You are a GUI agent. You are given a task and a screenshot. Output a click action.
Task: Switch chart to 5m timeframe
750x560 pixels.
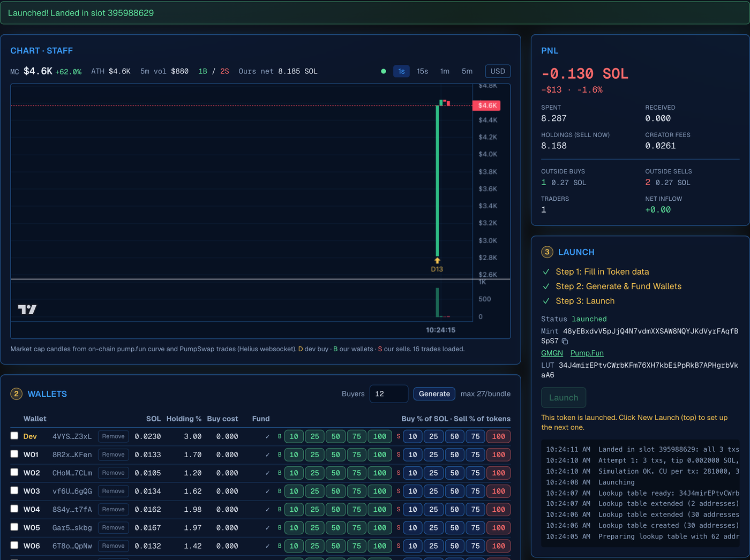click(467, 71)
